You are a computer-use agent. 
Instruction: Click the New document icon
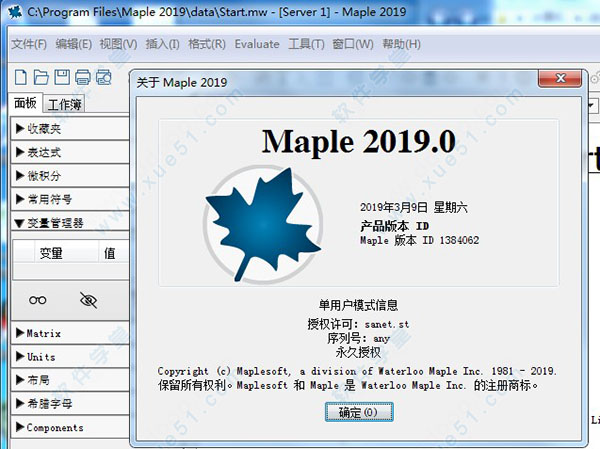[x=21, y=77]
